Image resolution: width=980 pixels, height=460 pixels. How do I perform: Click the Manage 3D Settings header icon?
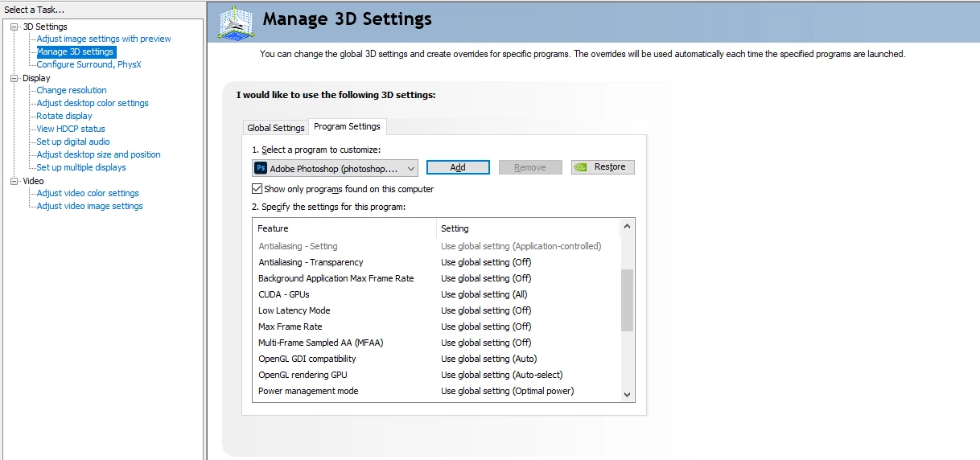(237, 23)
